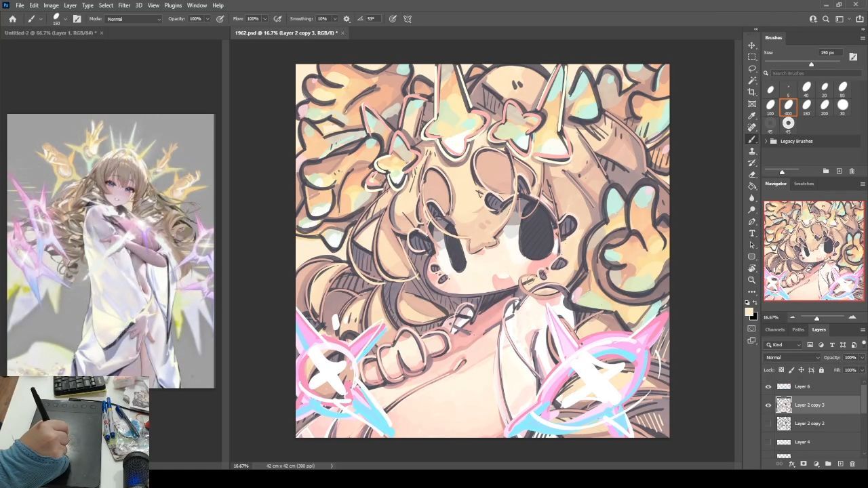Select the Healing Brush tool
This screenshot has width=868, height=488.
[751, 127]
